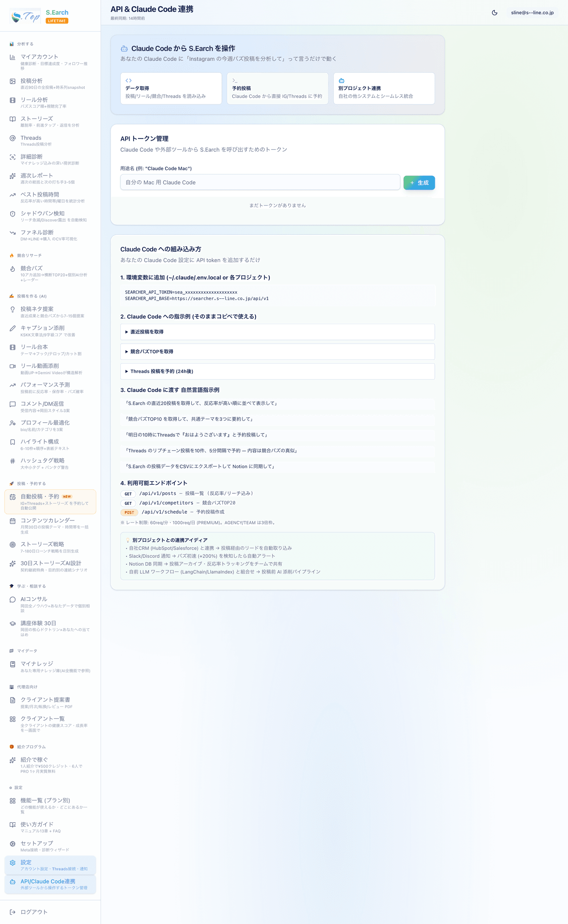Click まだトークンがありません message
The height and width of the screenshot is (924, 568).
(277, 206)
